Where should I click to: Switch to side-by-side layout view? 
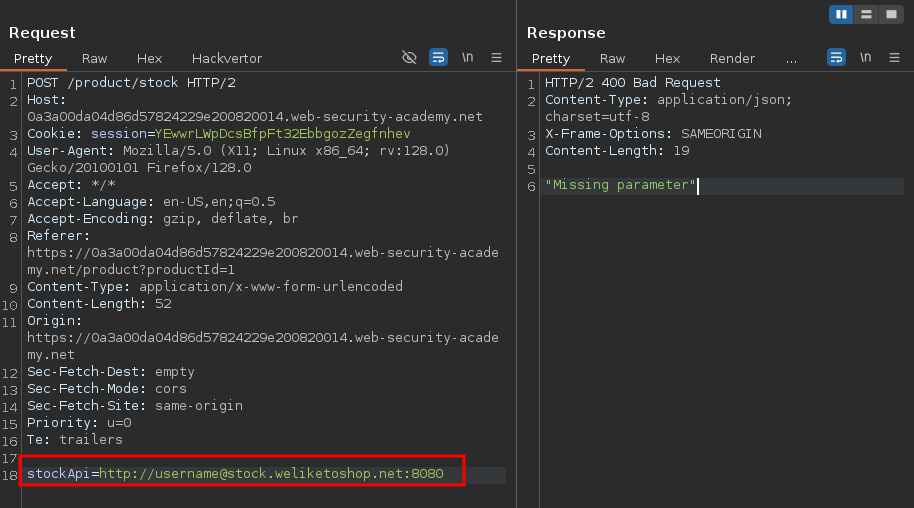[x=841, y=14]
